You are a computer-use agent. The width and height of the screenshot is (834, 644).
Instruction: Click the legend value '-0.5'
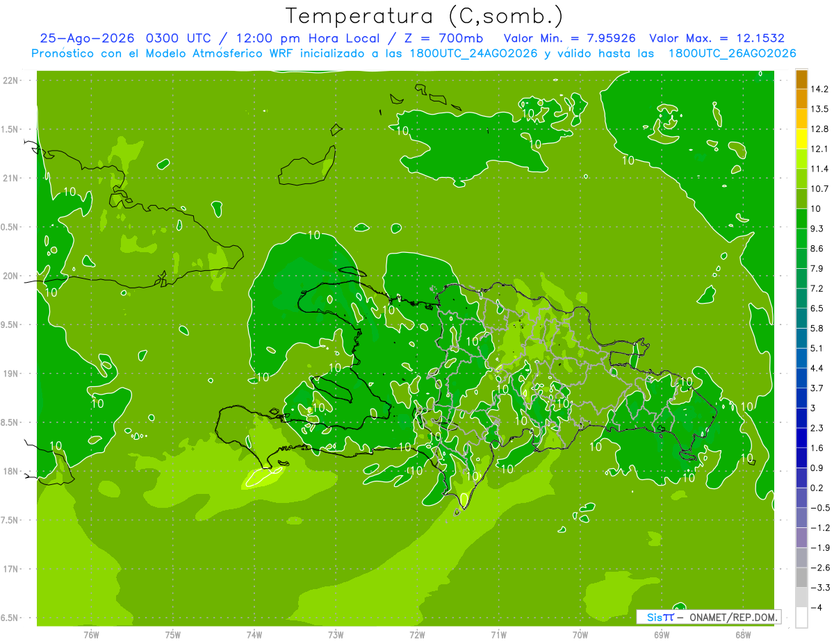pyautogui.click(x=819, y=508)
